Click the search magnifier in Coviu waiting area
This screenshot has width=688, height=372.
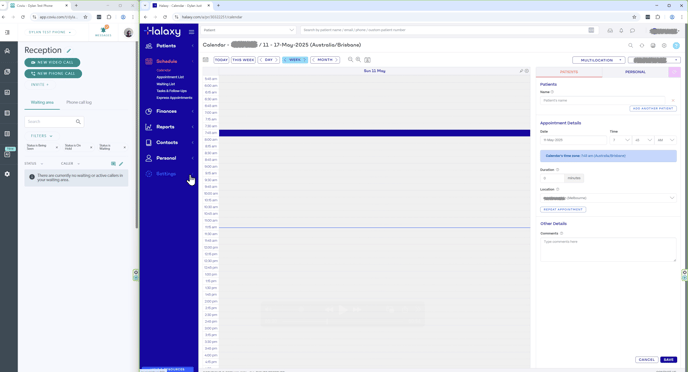click(x=78, y=122)
